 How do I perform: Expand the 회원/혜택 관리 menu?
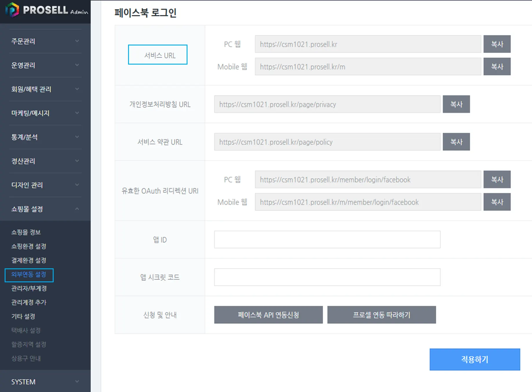[45, 89]
